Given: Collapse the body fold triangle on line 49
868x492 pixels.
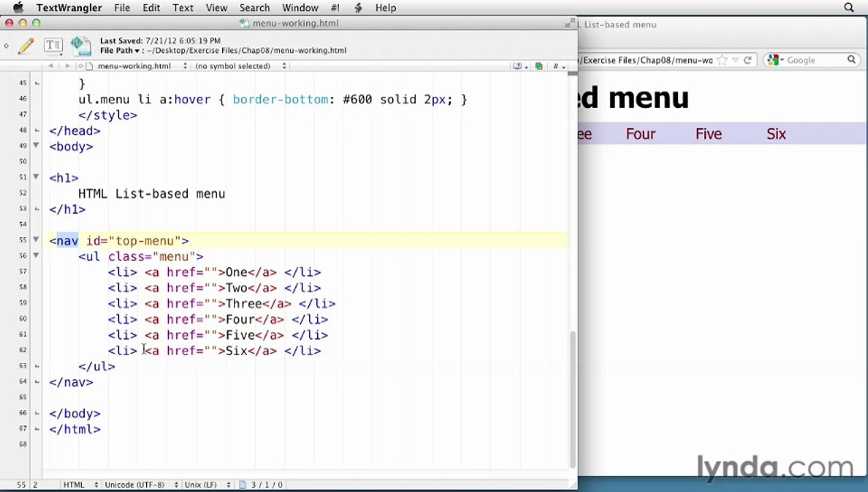Looking at the screenshot, I should [x=36, y=146].
